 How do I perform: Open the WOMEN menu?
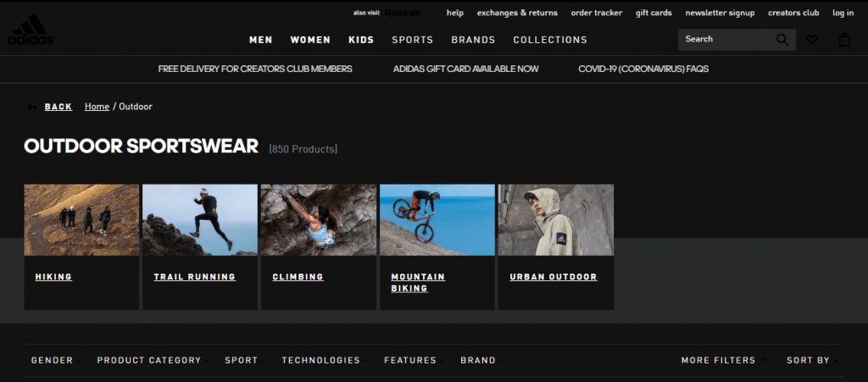[x=310, y=40]
